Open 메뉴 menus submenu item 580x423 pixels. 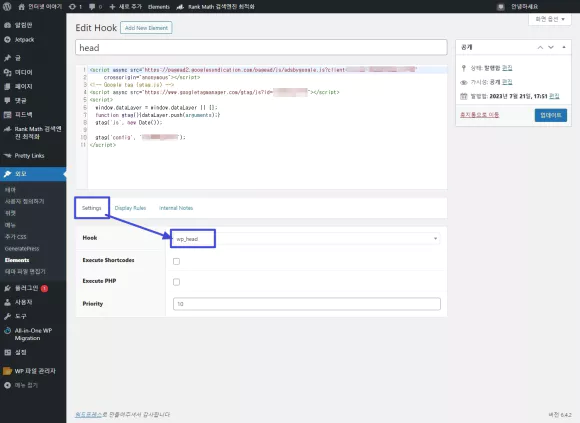click(x=10, y=225)
